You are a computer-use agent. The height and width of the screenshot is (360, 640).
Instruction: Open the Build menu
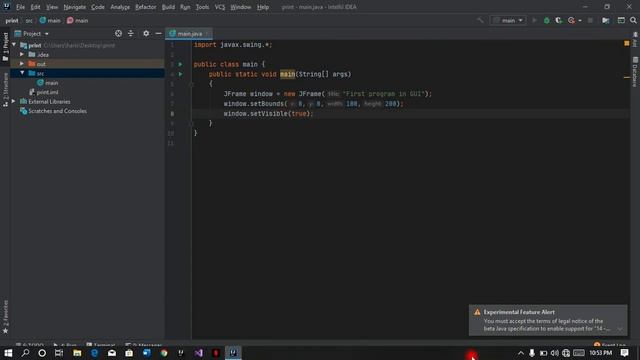[168, 7]
